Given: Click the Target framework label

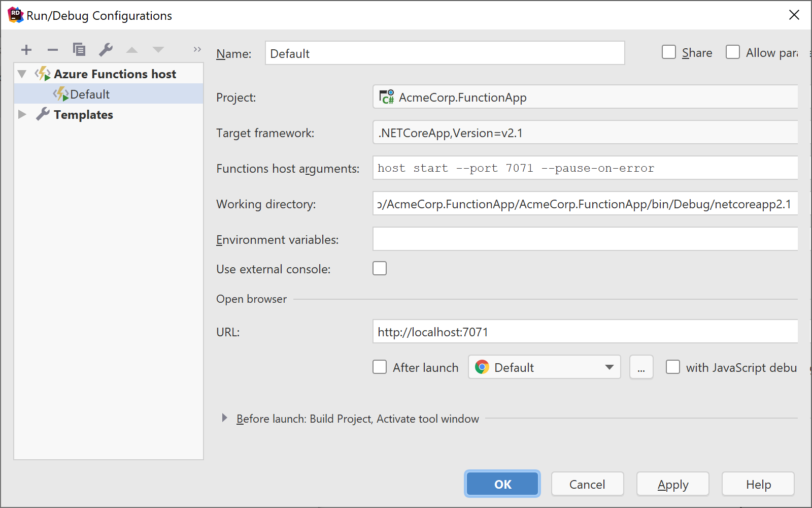Looking at the screenshot, I should [265, 133].
